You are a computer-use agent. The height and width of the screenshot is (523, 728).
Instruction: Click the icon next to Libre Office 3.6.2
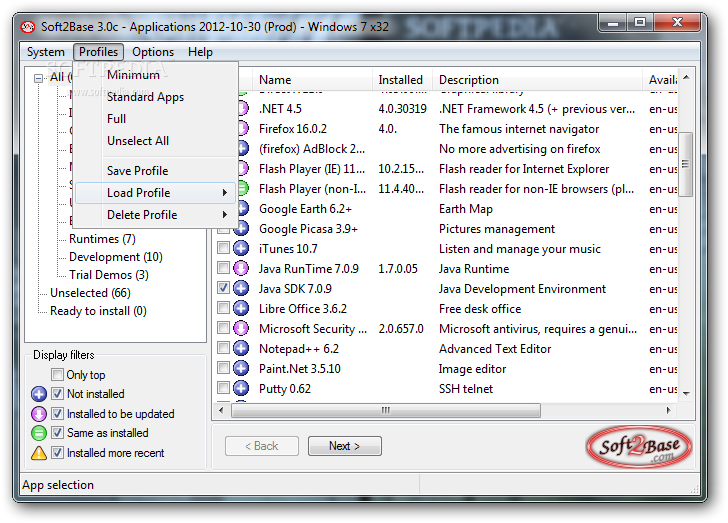pyautogui.click(x=240, y=308)
